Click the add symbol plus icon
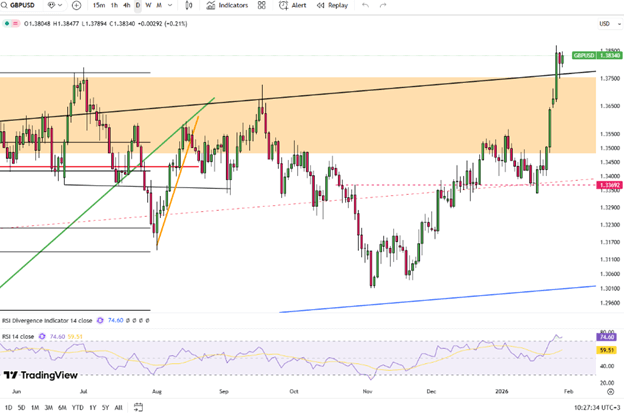Screen dimensions: 624x414 [x=79, y=6]
